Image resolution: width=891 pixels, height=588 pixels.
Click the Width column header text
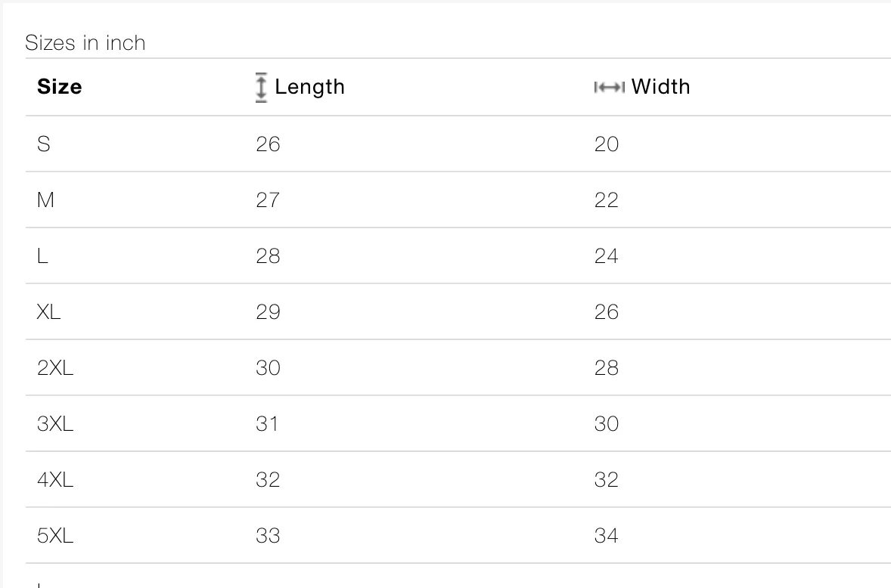[661, 87]
